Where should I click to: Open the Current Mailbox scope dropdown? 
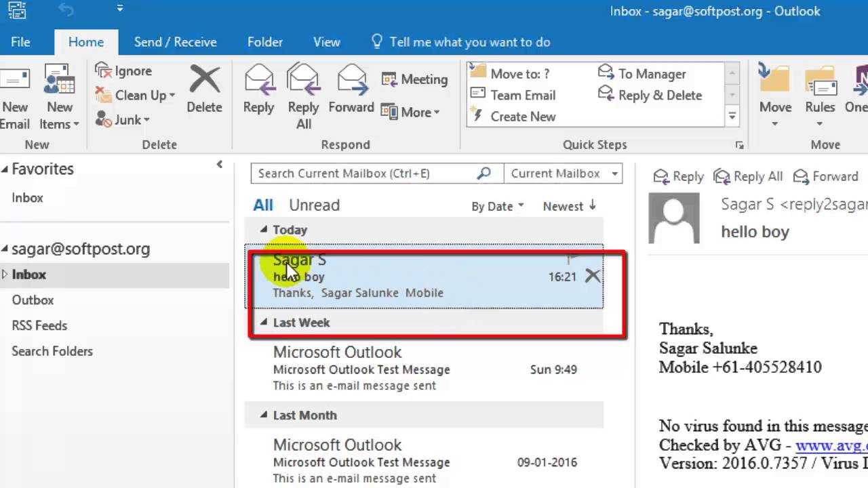coord(563,174)
